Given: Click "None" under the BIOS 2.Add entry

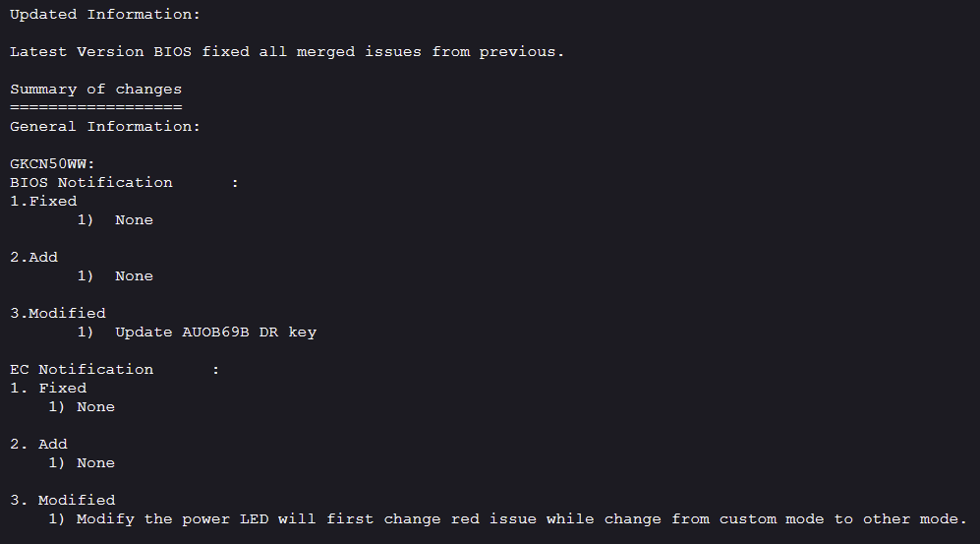Looking at the screenshot, I should click(x=134, y=276).
